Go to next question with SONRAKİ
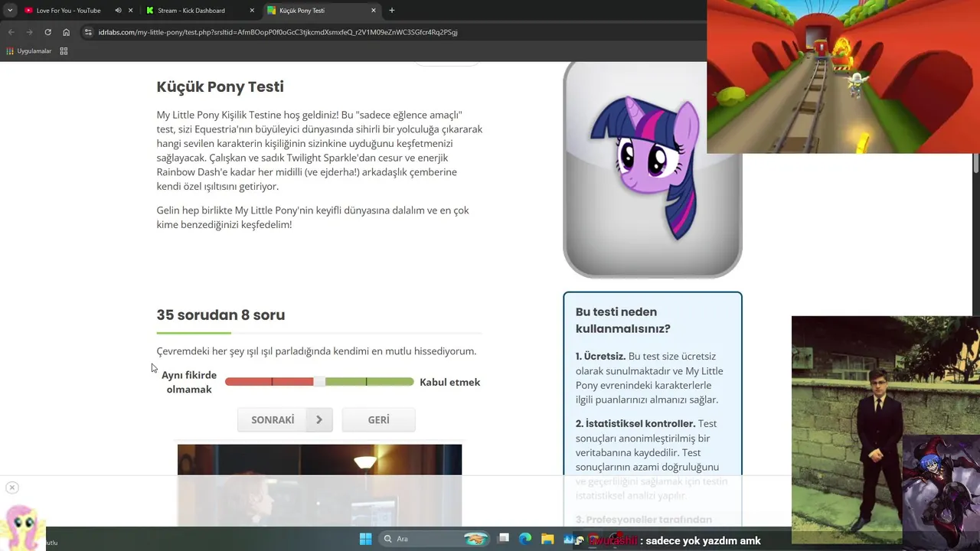Viewport: 980px width, 551px height. click(x=285, y=420)
